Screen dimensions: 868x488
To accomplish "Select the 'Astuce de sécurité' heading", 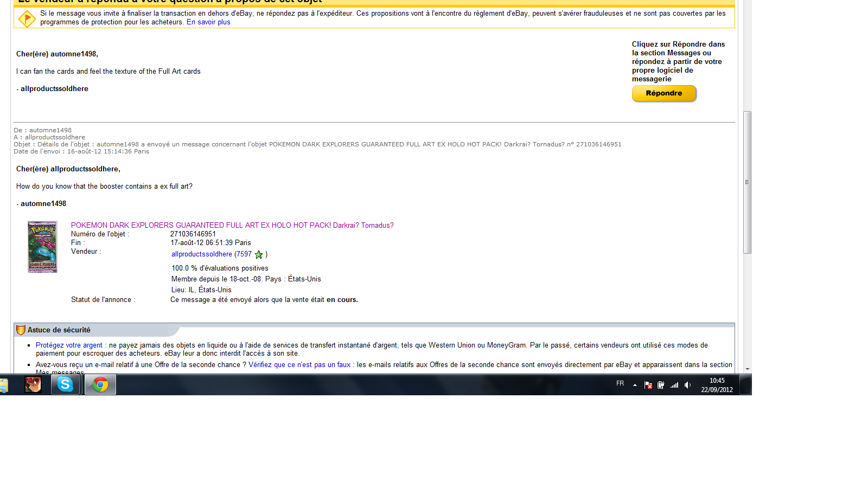I will 59,330.
